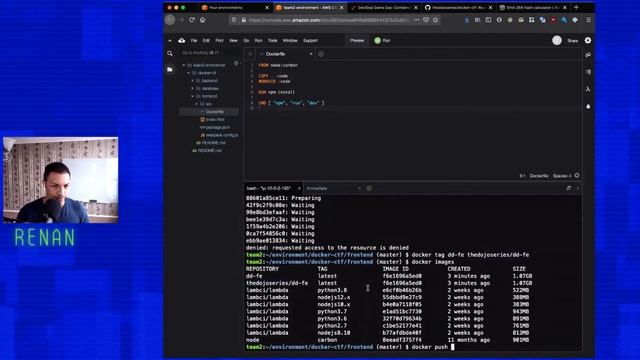Open the Cloud9 cloud logo menu
Image resolution: width=640 pixels, height=360 pixels.
coord(182,40)
